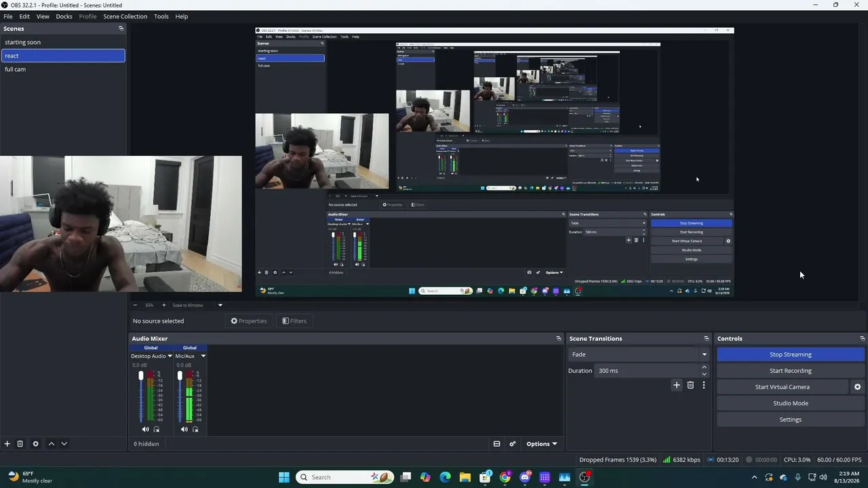The width and height of the screenshot is (868, 488).
Task: Open scene filters gear icon in Scenes dock
Action: coord(36,444)
